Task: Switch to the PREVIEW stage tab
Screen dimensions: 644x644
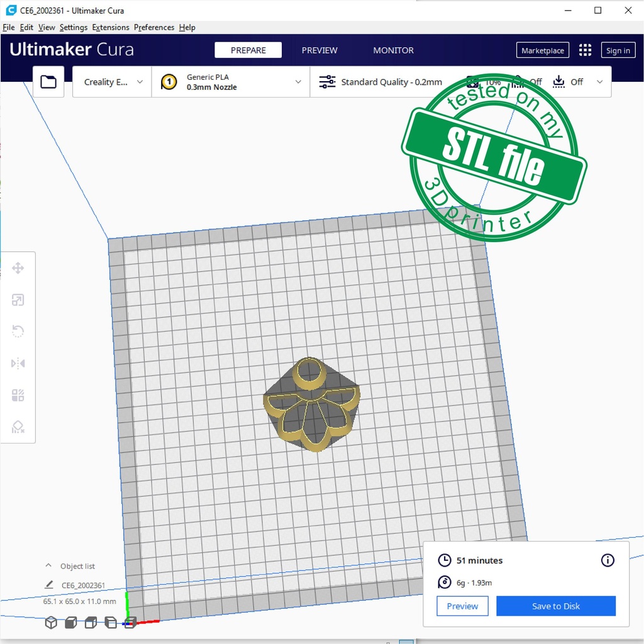Action: point(319,50)
